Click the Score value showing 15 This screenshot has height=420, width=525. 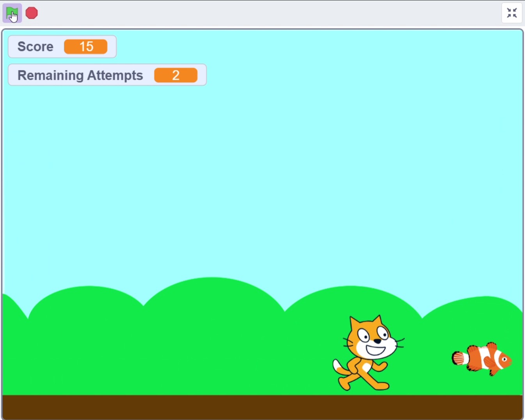click(x=86, y=46)
